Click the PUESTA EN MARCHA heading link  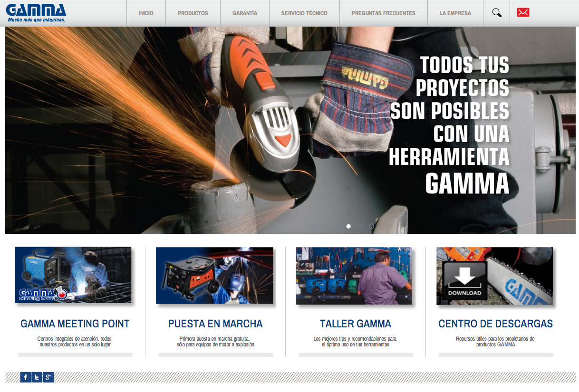coord(215,324)
